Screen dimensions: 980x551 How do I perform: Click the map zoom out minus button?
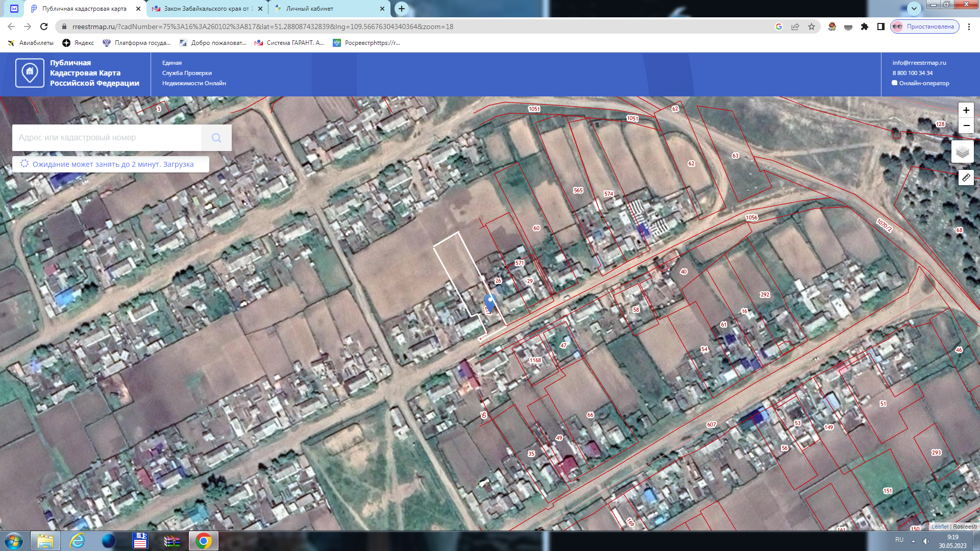coord(966,126)
